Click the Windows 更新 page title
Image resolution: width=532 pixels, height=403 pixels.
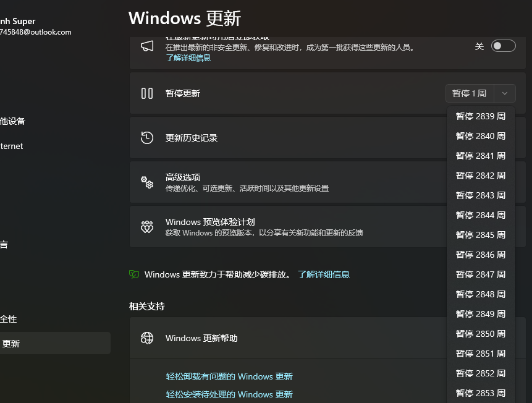click(185, 19)
